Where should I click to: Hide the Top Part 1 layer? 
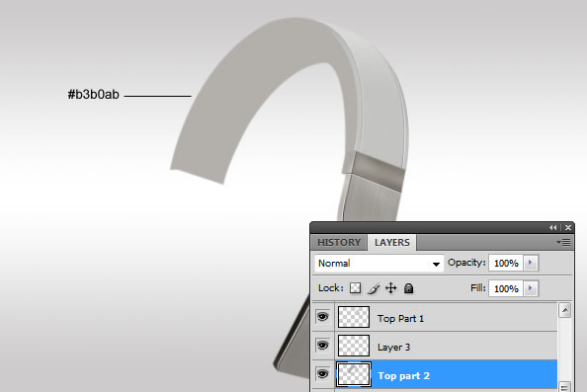tap(323, 317)
